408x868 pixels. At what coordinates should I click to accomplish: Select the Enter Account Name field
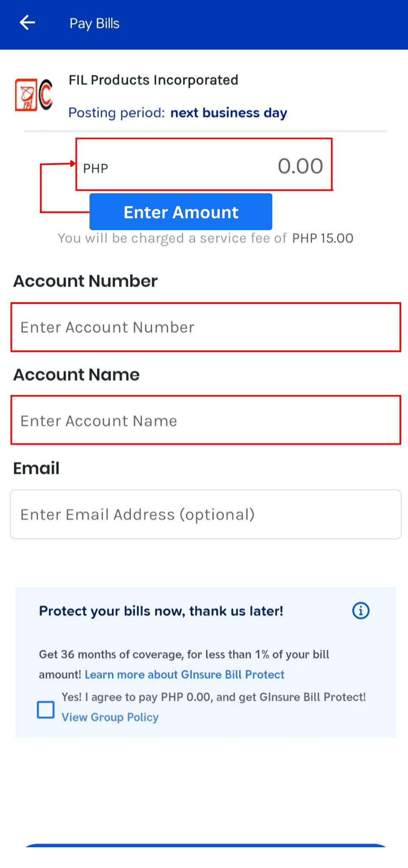point(205,420)
